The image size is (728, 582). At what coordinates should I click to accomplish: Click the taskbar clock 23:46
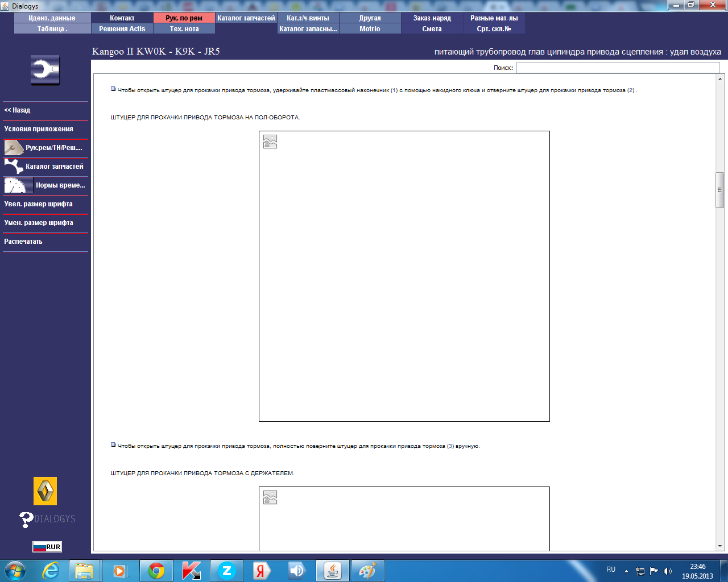(698, 567)
